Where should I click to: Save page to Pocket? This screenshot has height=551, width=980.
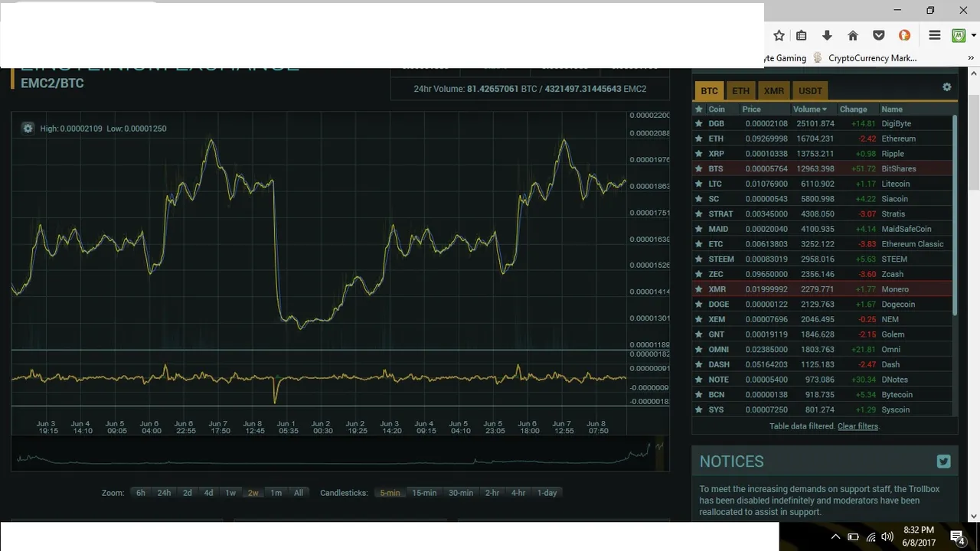pyautogui.click(x=879, y=35)
